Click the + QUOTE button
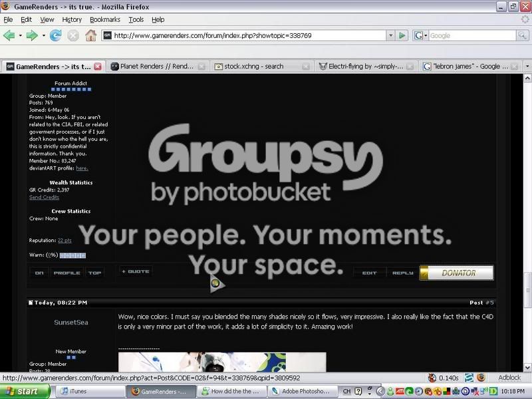The height and width of the screenshot is (399, 532). pyautogui.click(x=136, y=271)
